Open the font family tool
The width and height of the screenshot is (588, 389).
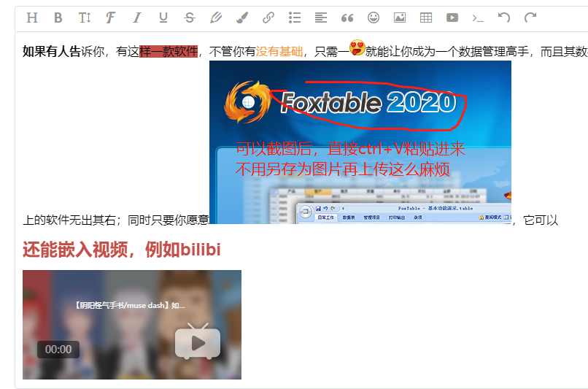click(110, 18)
